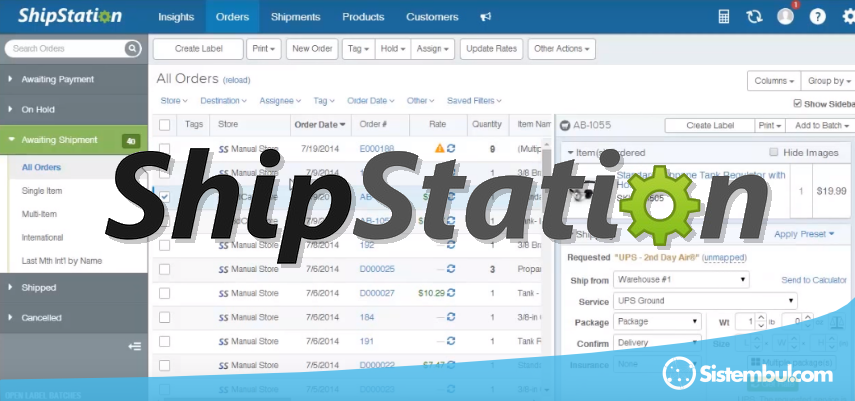
Task: Click the store icon beside AB-1055
Action: click(565, 125)
